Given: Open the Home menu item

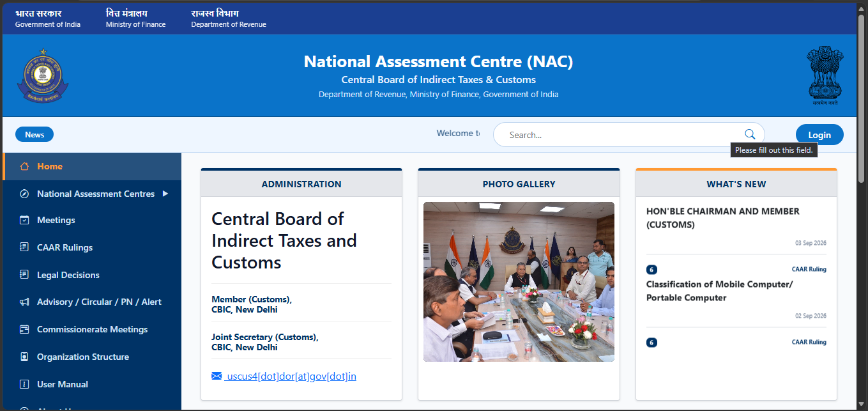Looking at the screenshot, I should tap(92, 166).
